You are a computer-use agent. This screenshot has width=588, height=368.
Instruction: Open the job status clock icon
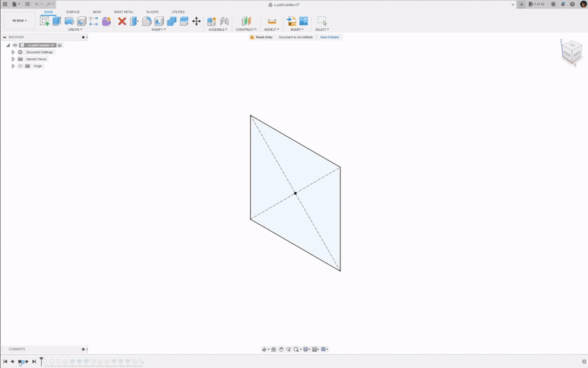[553, 4]
